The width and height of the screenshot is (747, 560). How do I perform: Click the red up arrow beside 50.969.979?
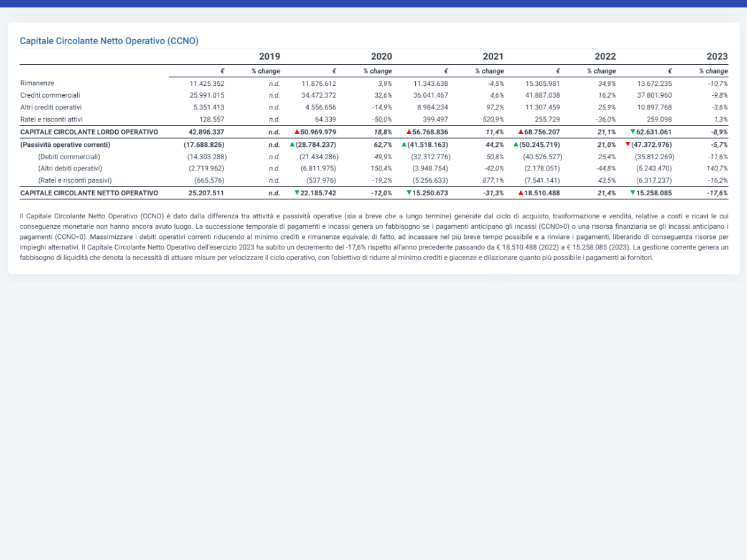click(297, 132)
